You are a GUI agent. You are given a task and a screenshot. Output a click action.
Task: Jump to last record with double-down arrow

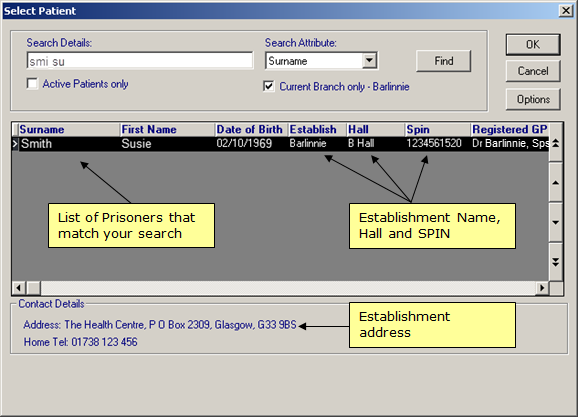556,262
